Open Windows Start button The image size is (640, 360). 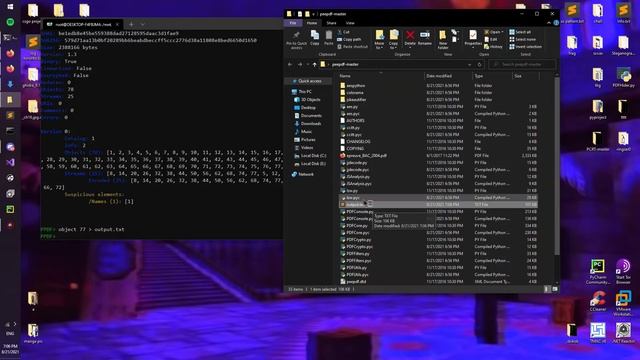[10, 7]
